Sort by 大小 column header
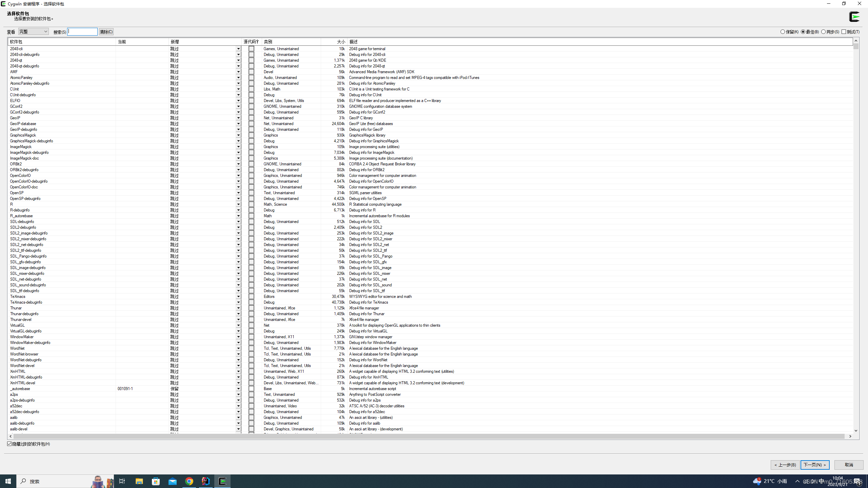The image size is (868, 488). pos(334,42)
